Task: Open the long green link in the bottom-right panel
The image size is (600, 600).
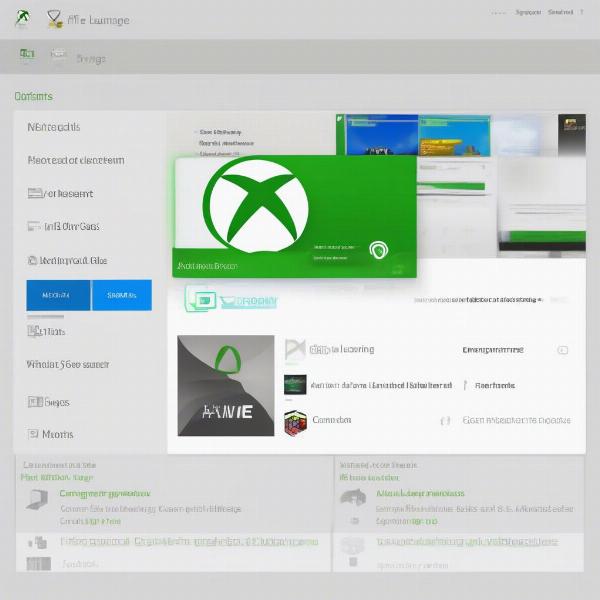Action: 467,542
